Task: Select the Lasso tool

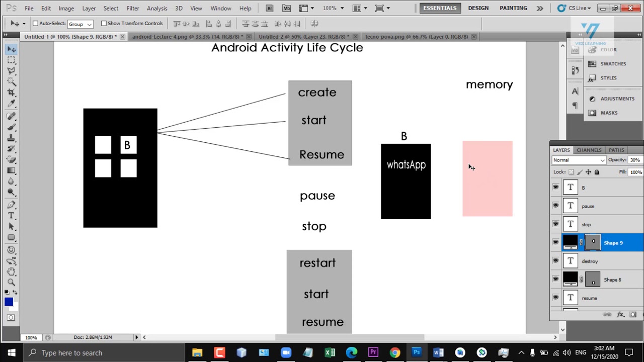Action: click(11, 71)
